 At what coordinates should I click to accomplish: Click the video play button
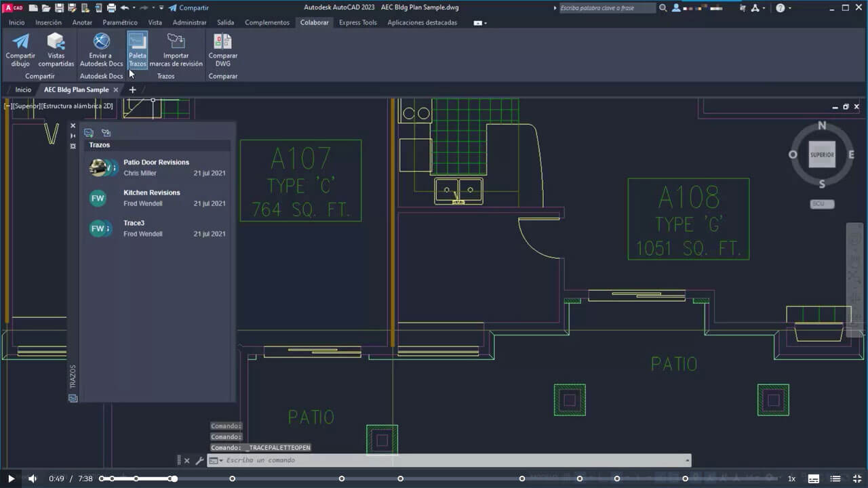[x=11, y=479]
